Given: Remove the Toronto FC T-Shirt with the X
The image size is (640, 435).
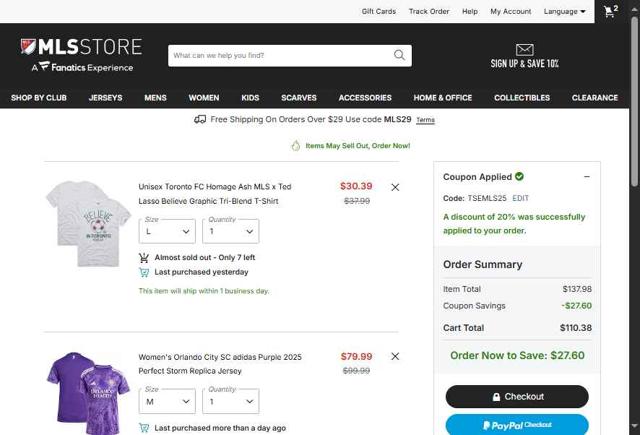Looking at the screenshot, I should tap(395, 187).
